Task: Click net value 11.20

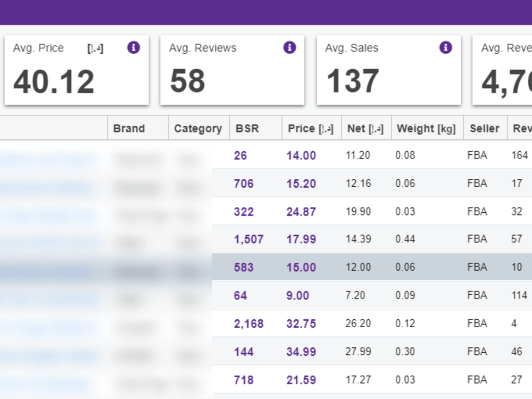Action: click(358, 155)
